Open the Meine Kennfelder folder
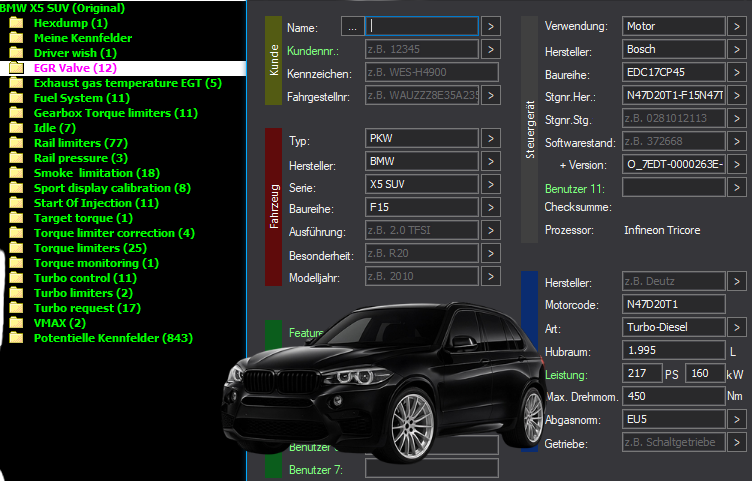 click(82, 38)
